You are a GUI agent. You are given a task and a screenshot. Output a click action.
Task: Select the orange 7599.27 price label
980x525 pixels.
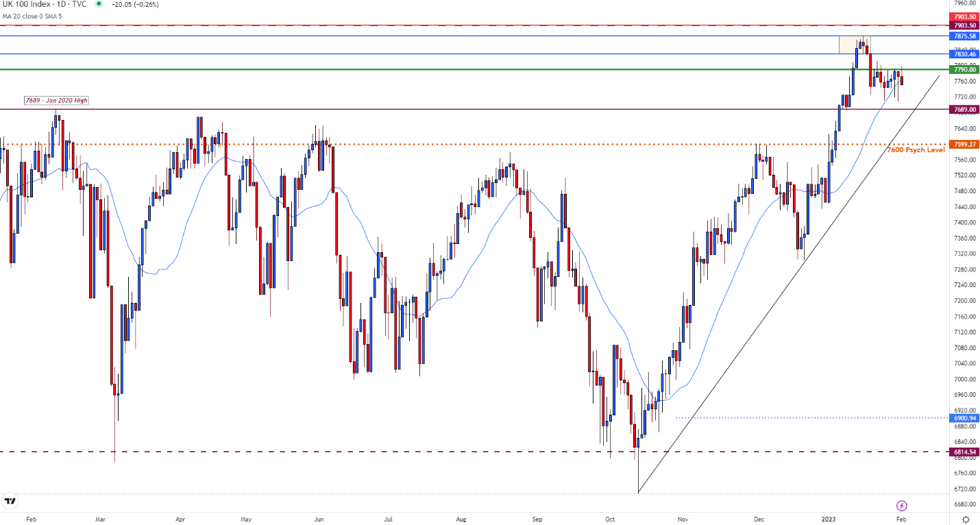coord(964,145)
